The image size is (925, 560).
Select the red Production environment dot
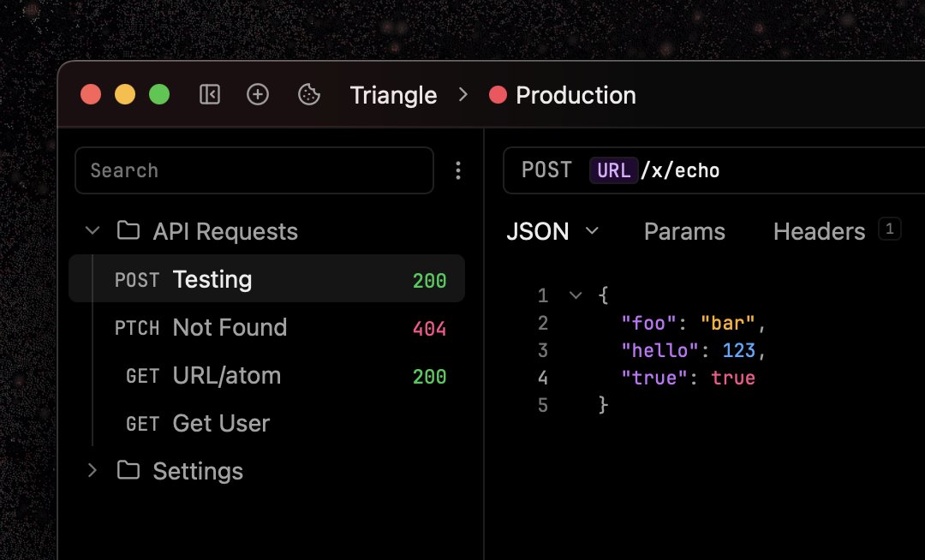tap(498, 95)
